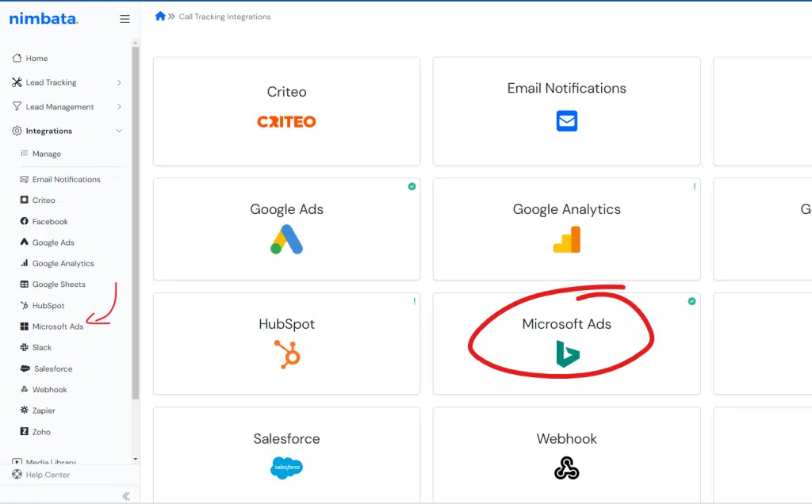The width and height of the screenshot is (812, 504).
Task: Click the Webhook logo in card
Action: pyautogui.click(x=566, y=468)
